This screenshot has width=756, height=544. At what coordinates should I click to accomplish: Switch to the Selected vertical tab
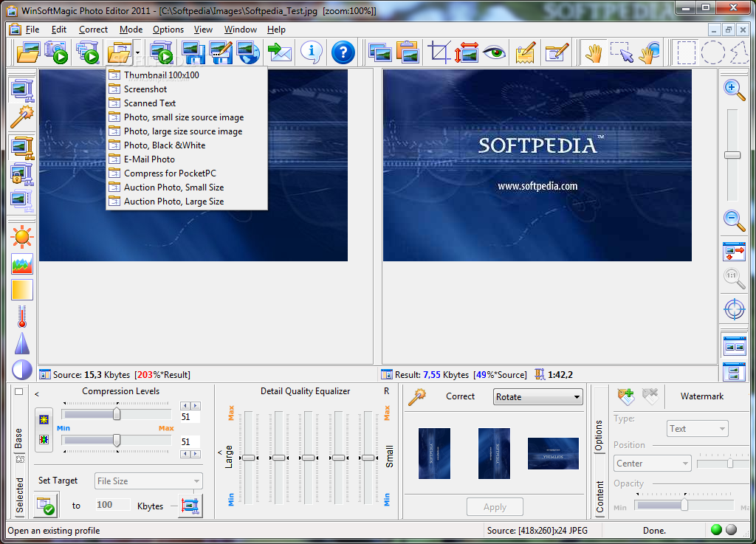(x=20, y=495)
